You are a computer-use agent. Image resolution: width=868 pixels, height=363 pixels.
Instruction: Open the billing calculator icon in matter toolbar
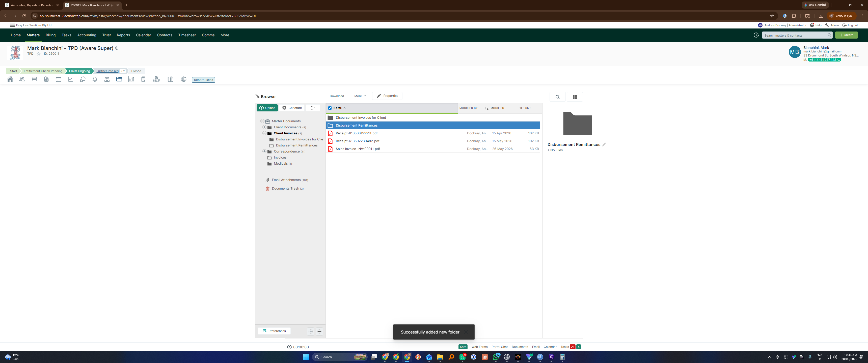(x=143, y=79)
